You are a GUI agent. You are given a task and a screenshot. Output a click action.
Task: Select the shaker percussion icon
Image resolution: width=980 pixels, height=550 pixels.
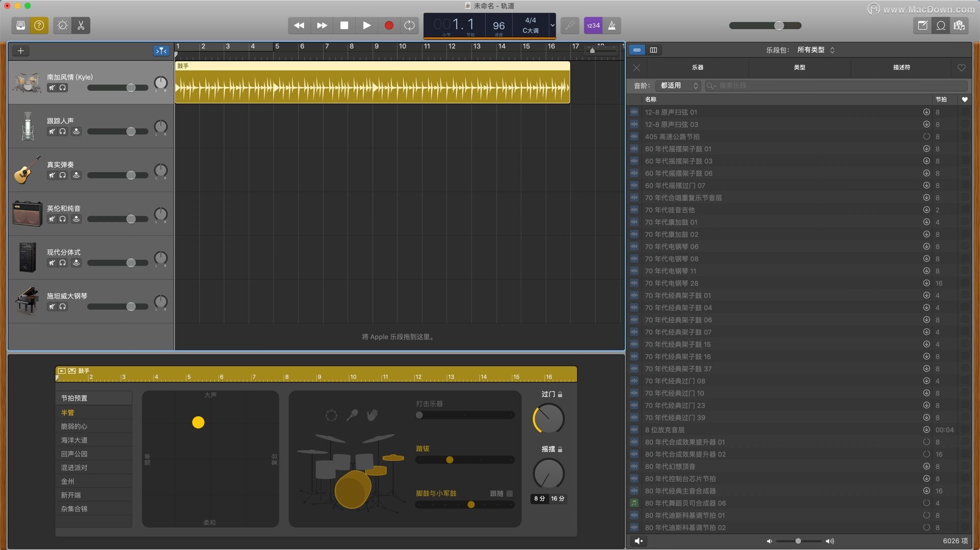352,415
